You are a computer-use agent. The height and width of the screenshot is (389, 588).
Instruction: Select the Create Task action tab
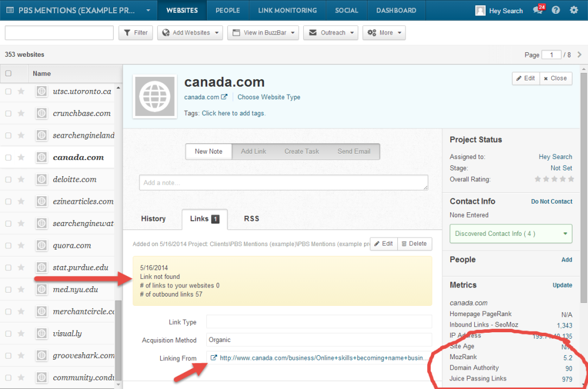tap(301, 151)
